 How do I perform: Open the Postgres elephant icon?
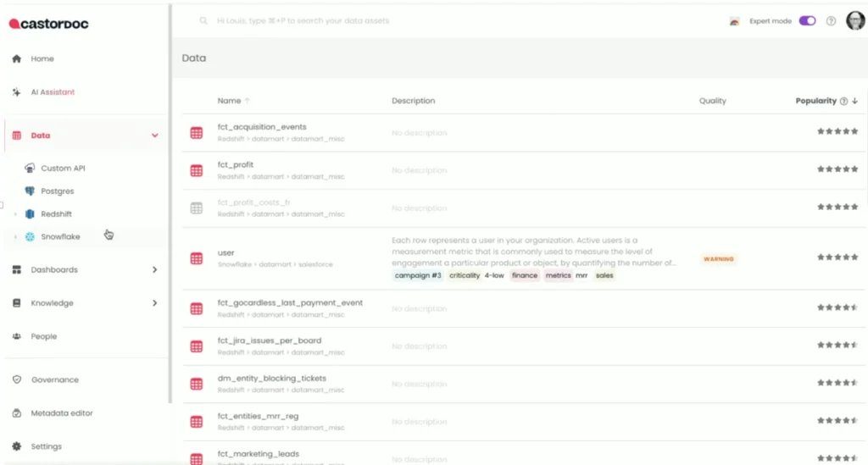coord(30,191)
